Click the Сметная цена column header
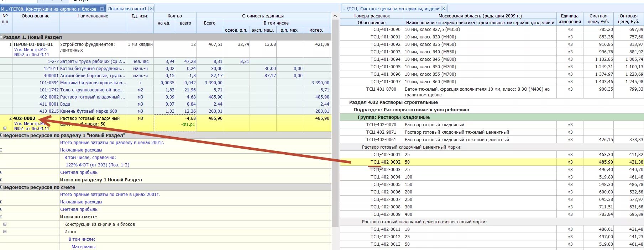The height and width of the screenshot is (250, 644). (x=598, y=19)
